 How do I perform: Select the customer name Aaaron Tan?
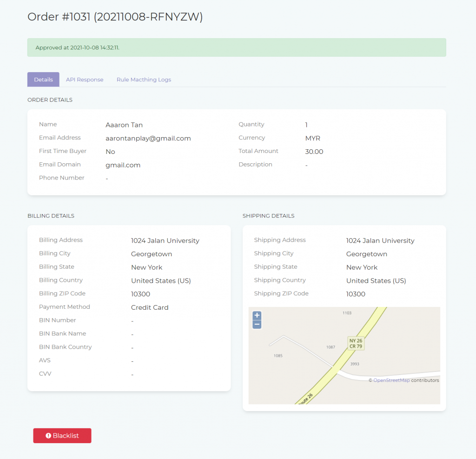[x=124, y=125]
